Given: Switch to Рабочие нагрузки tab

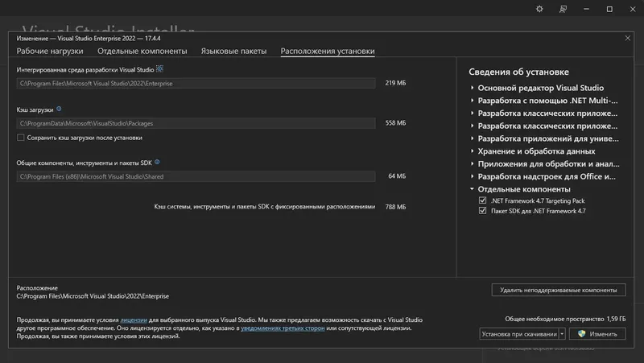Looking at the screenshot, I should click(x=50, y=51).
